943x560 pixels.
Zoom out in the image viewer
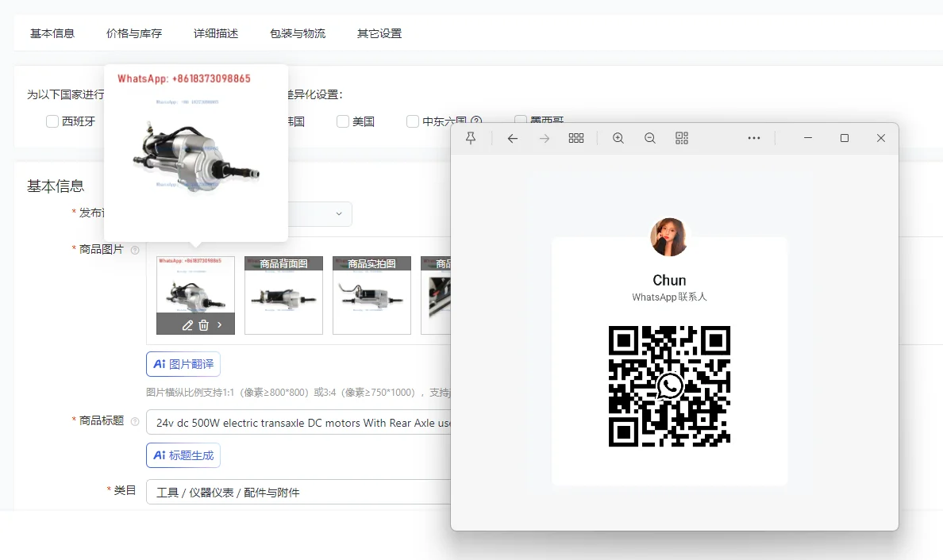click(650, 138)
